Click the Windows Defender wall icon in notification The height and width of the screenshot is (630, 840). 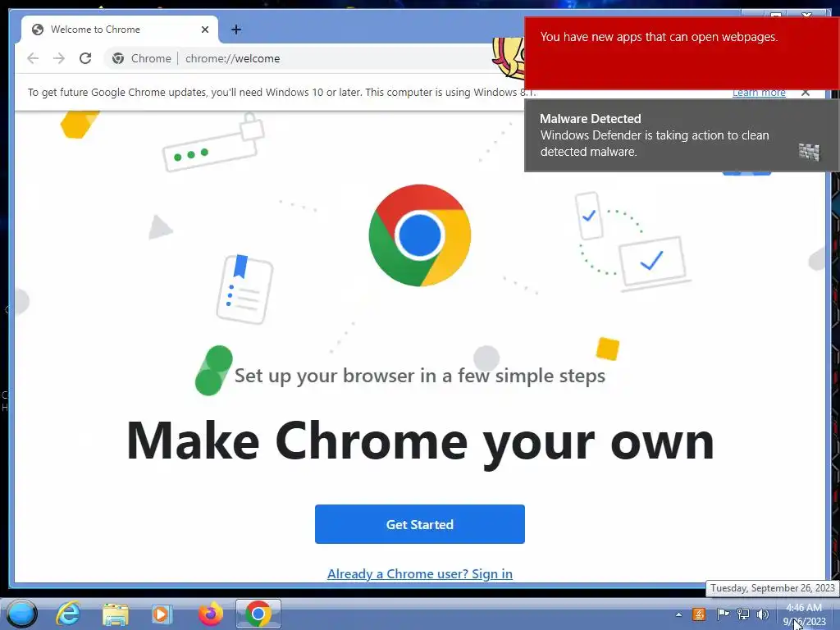point(809,152)
